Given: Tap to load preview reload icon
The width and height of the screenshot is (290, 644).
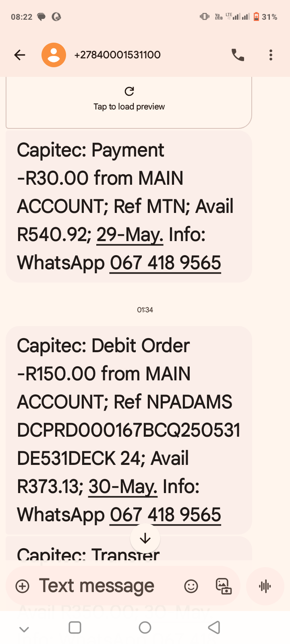Looking at the screenshot, I should coord(129,91).
